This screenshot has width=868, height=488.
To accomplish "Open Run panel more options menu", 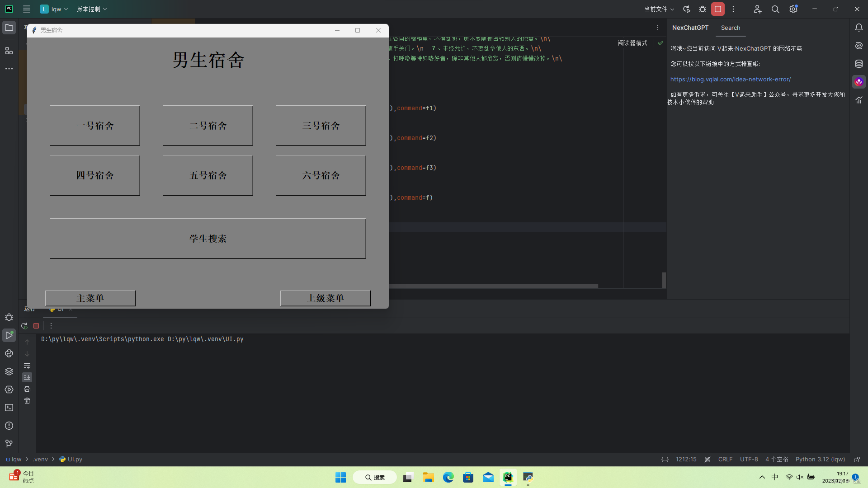I will pos(51,326).
